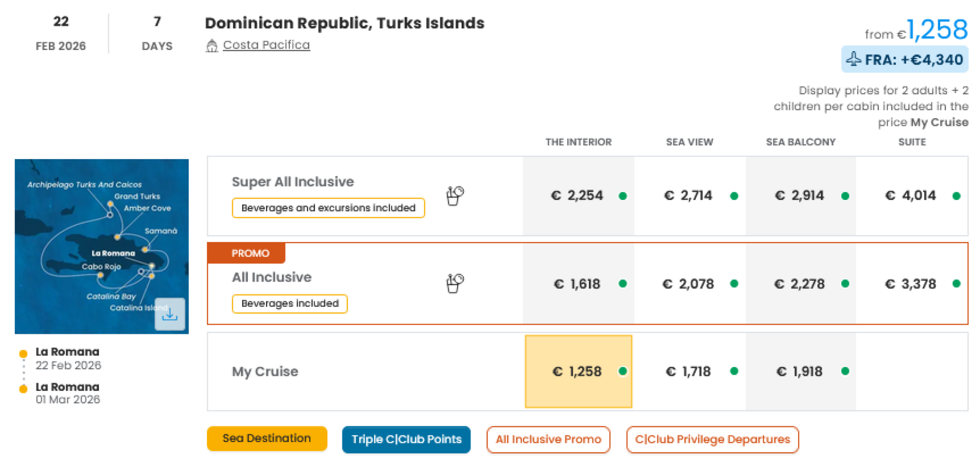Select the Sea Destination tag

(266, 438)
